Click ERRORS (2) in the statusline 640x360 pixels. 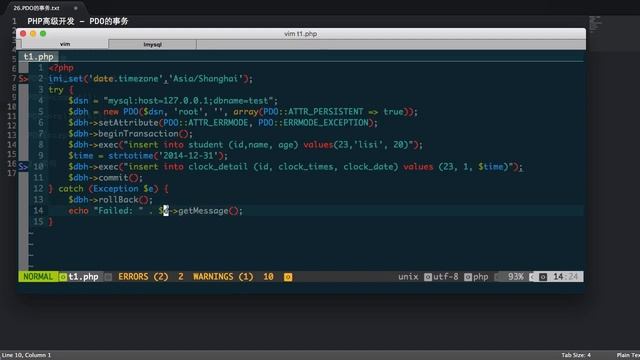[143, 277]
